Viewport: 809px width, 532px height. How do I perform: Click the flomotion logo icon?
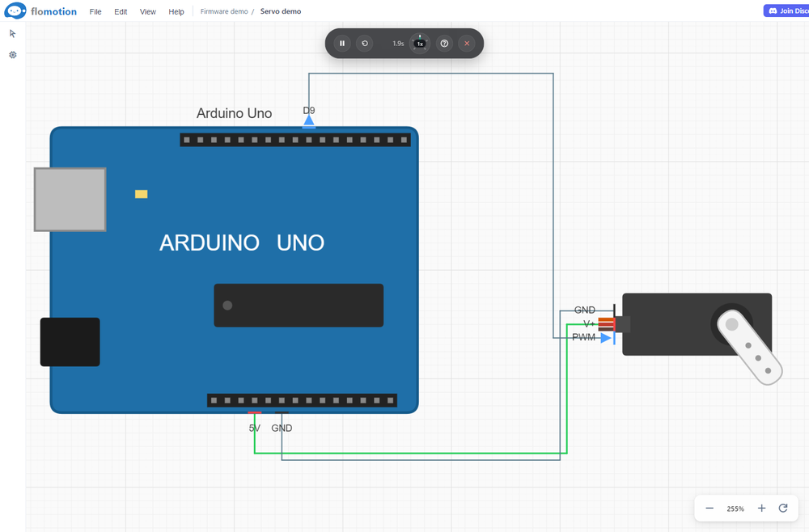click(15, 11)
